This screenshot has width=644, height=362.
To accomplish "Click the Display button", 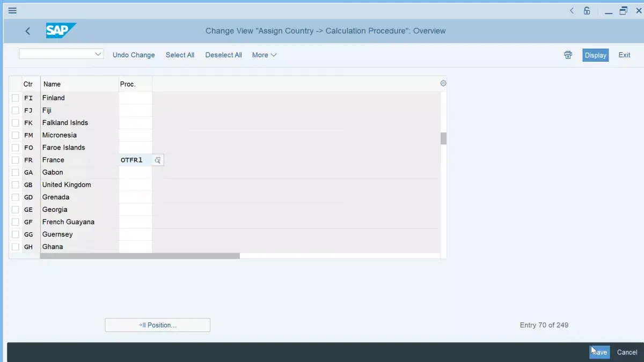I will 596,55.
